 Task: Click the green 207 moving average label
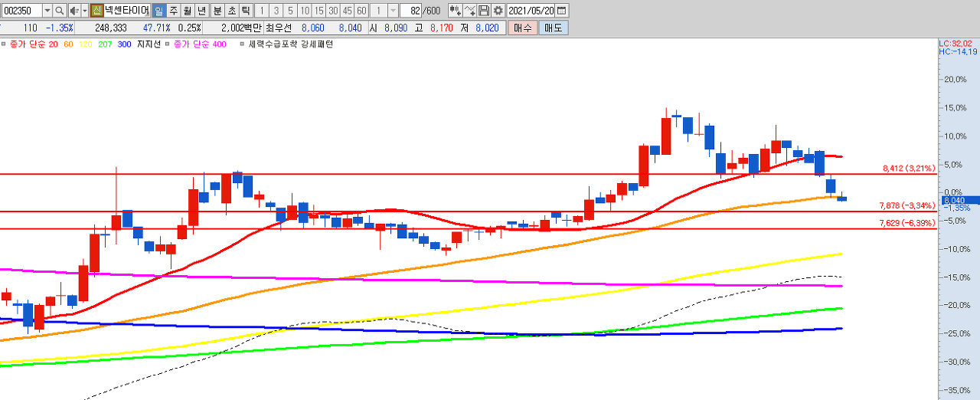coord(105,44)
